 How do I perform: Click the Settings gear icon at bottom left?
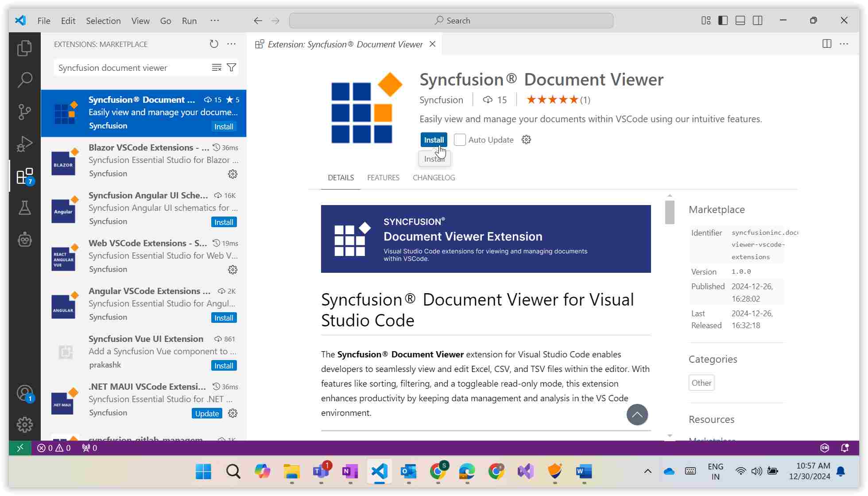(24, 424)
